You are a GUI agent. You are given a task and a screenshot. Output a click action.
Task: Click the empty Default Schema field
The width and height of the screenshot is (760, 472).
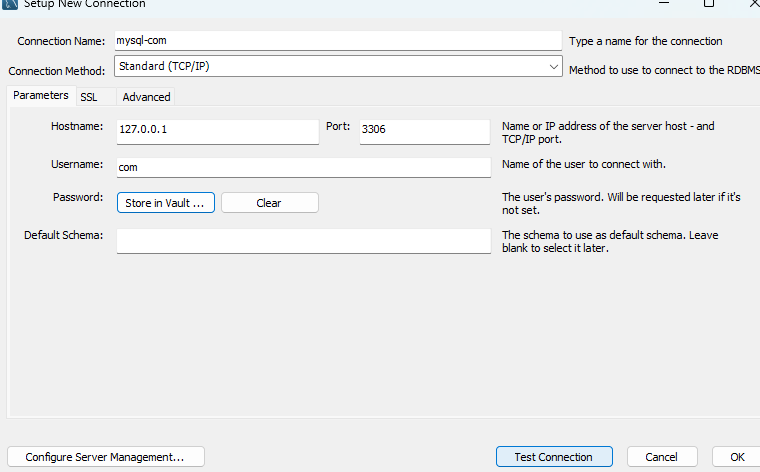point(304,241)
